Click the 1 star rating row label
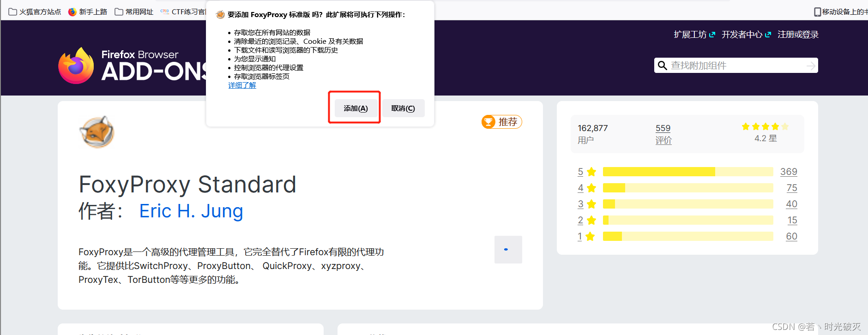Screen dimensions: 868x335 click(586, 236)
